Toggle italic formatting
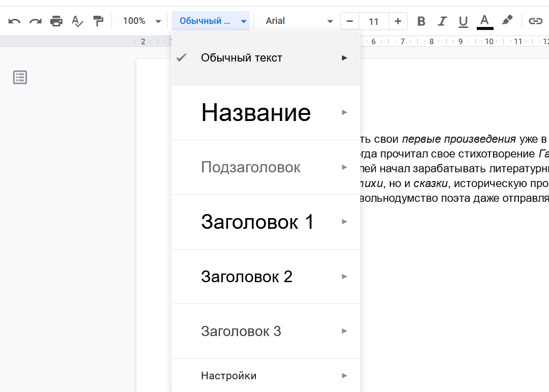The width and height of the screenshot is (549, 392). point(442,21)
